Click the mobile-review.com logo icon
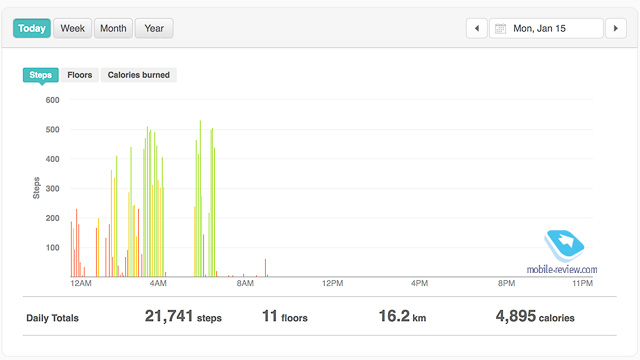Screen dimensions: 640x360 [564, 246]
